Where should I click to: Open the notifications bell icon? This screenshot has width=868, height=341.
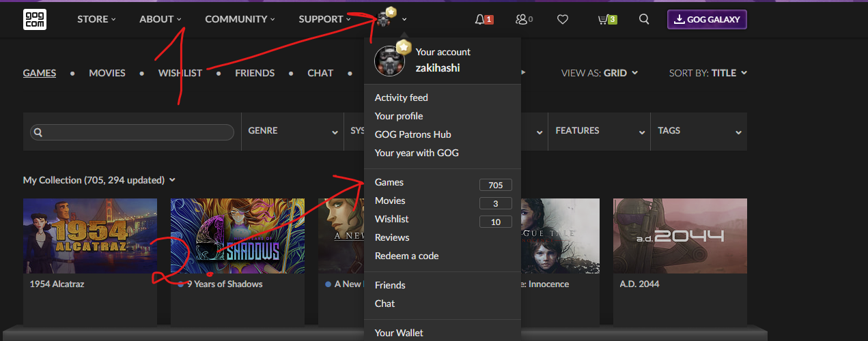[x=480, y=19]
